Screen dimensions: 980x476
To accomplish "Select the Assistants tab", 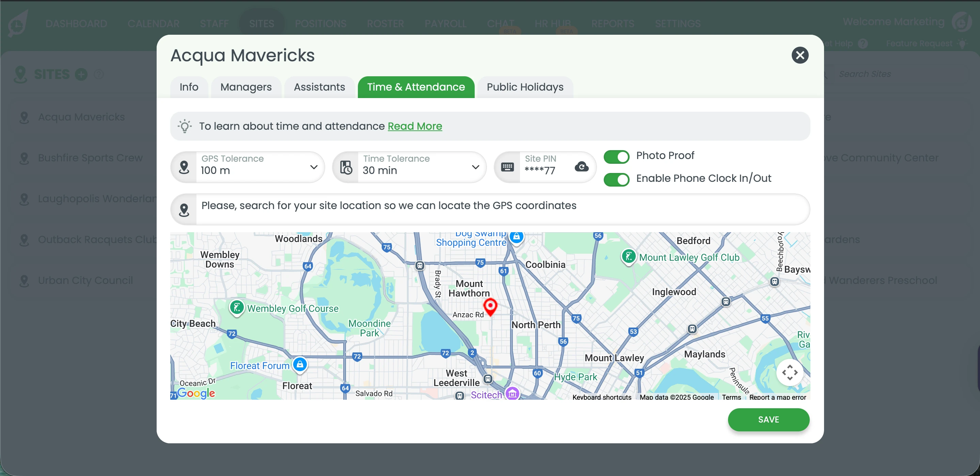I will tap(319, 87).
